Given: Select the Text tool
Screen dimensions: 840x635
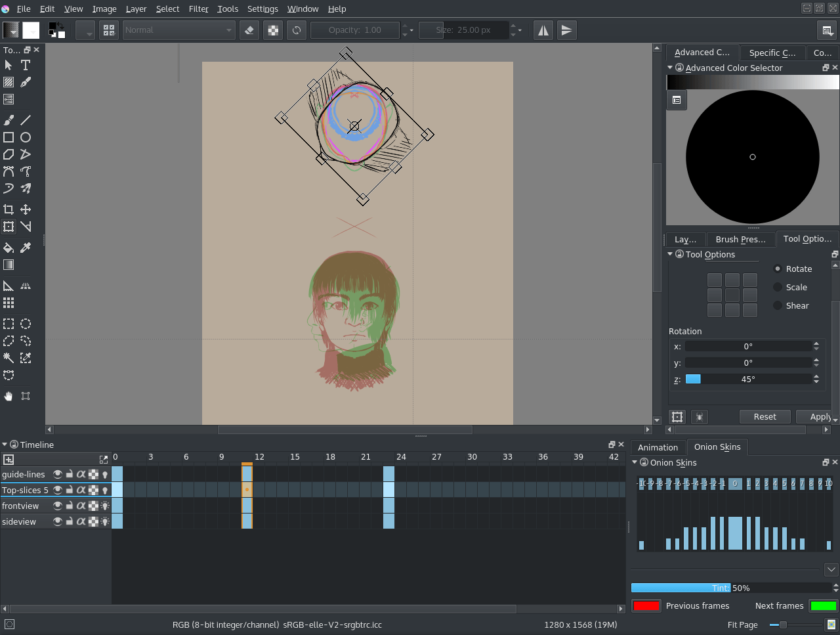Looking at the screenshot, I should tap(25, 65).
